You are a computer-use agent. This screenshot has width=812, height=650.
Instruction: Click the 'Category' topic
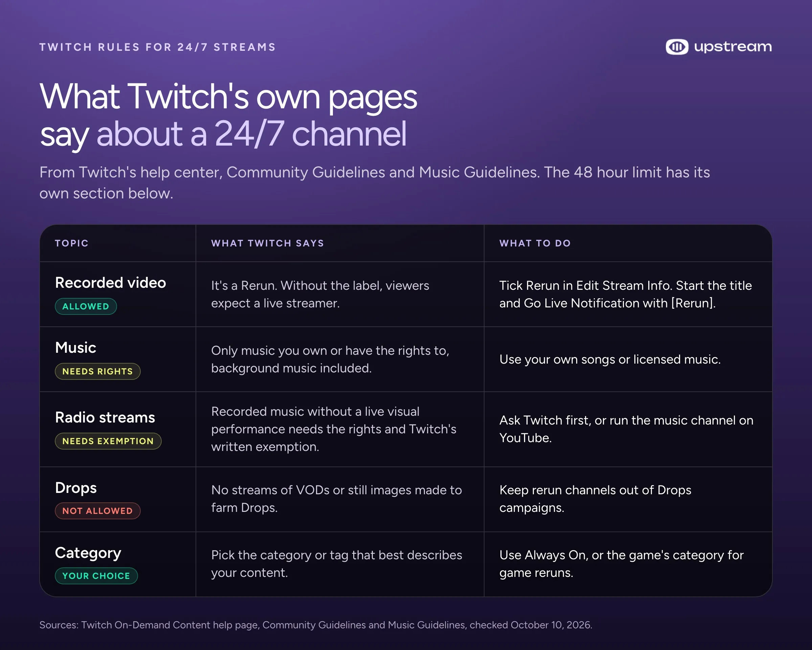click(88, 553)
